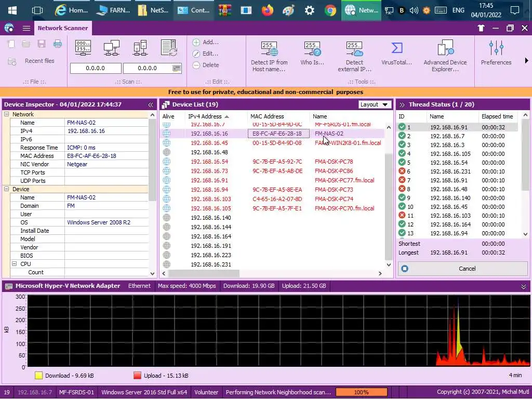
Task: Select device row 192.168.16.140
Action: (272, 218)
